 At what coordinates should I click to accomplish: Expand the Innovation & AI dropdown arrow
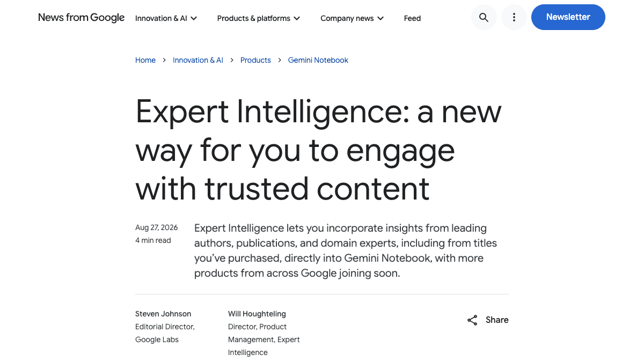194,18
